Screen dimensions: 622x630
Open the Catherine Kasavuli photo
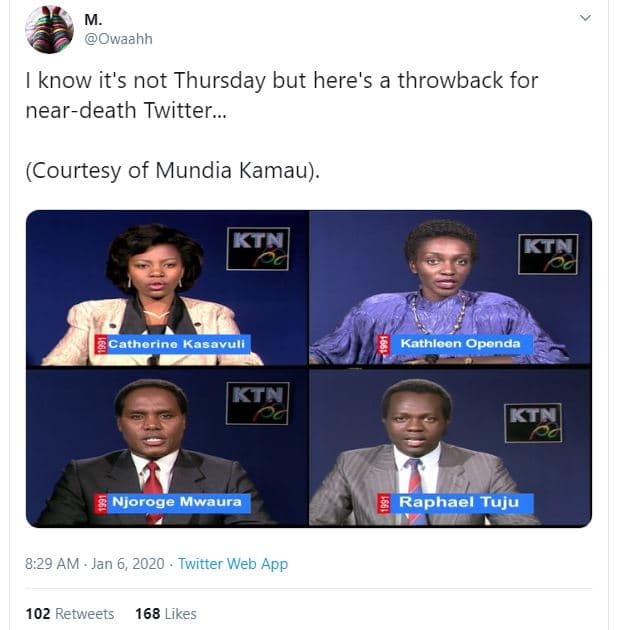point(167,288)
